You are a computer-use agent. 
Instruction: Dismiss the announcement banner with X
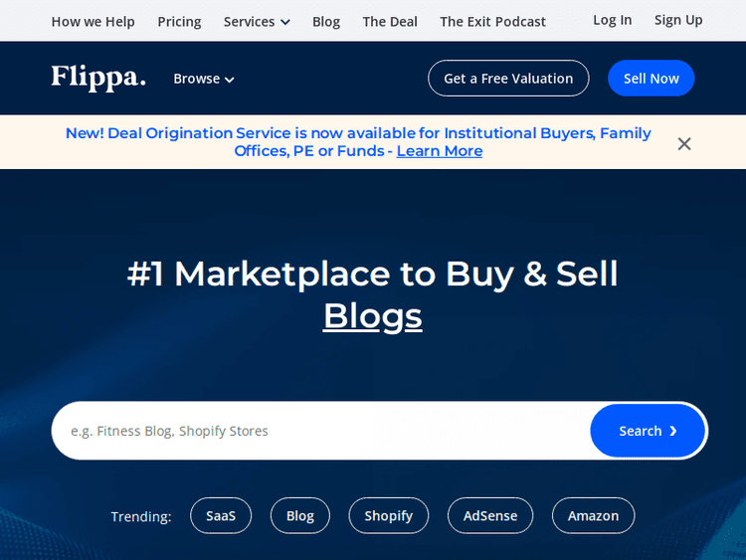[x=684, y=143]
